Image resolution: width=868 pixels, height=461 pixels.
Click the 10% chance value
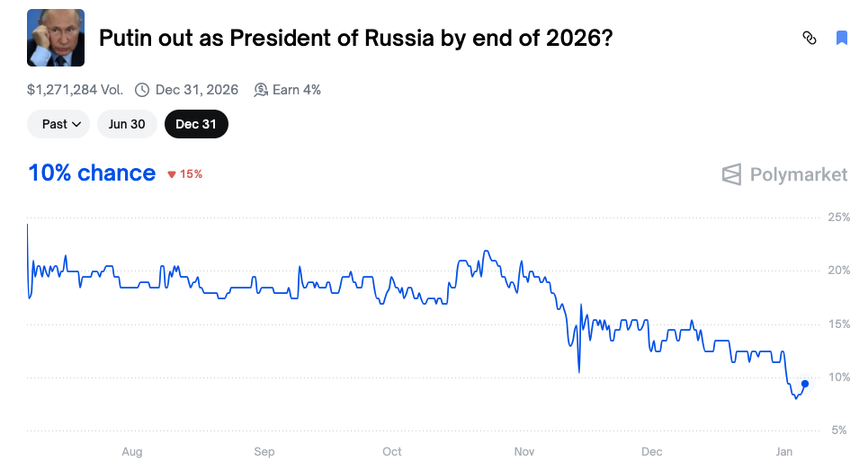point(92,173)
